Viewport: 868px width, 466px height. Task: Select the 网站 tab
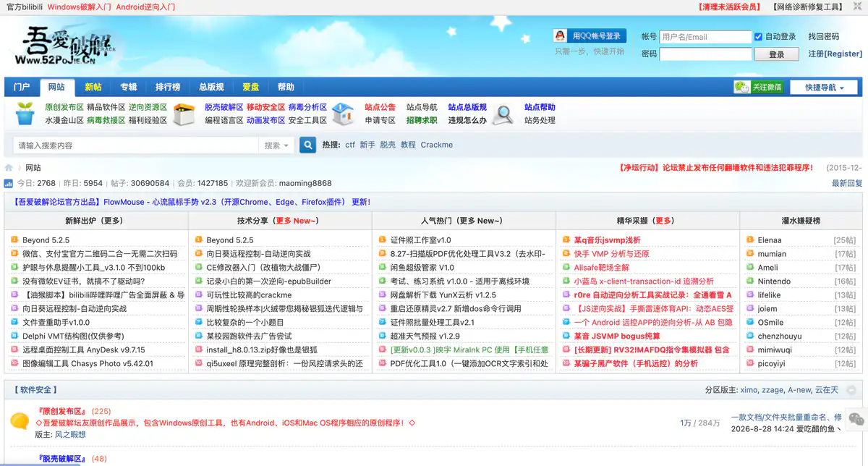(x=57, y=87)
